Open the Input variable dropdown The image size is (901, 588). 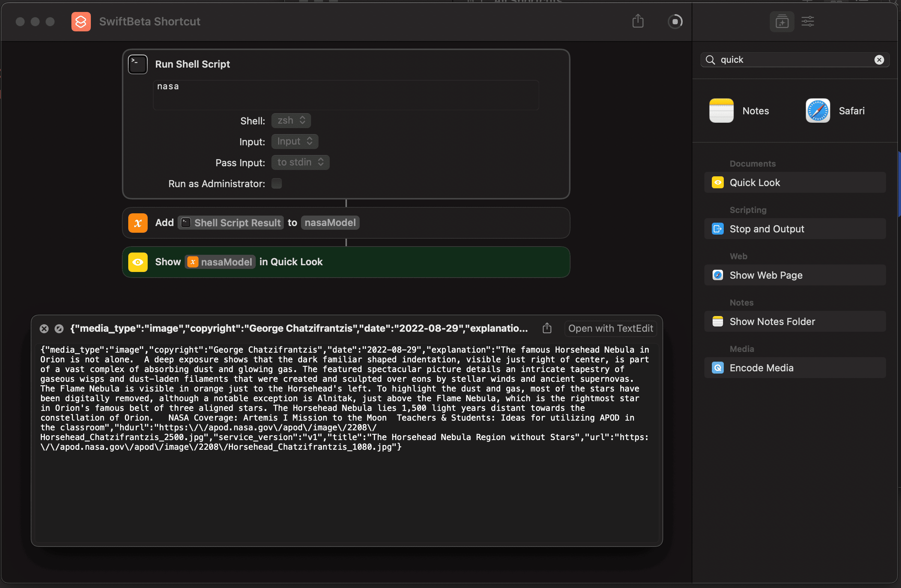[x=295, y=142]
